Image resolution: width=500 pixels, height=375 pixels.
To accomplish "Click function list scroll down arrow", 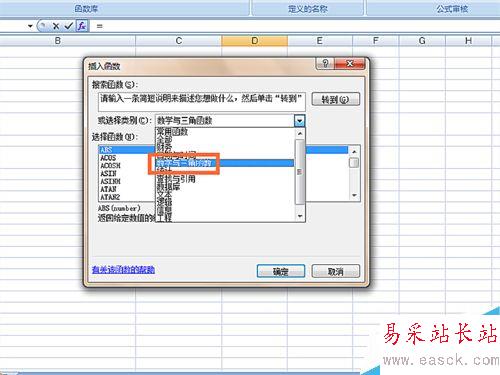I will point(354,195).
